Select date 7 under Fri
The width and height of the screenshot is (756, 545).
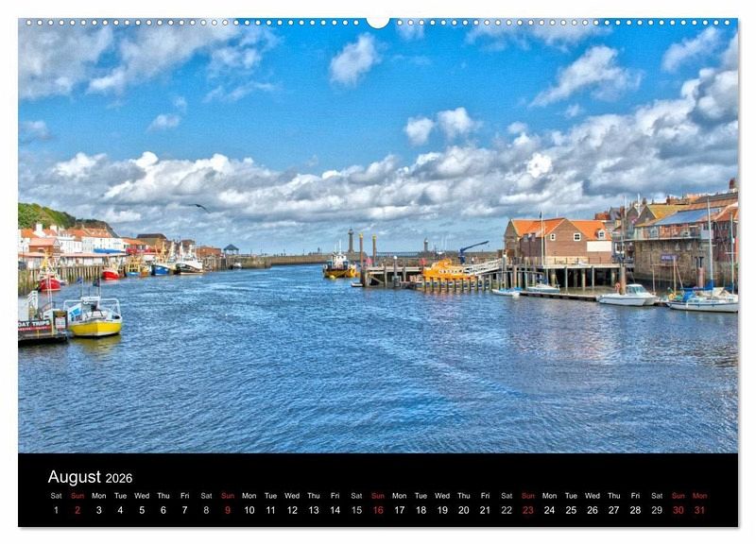click(184, 510)
